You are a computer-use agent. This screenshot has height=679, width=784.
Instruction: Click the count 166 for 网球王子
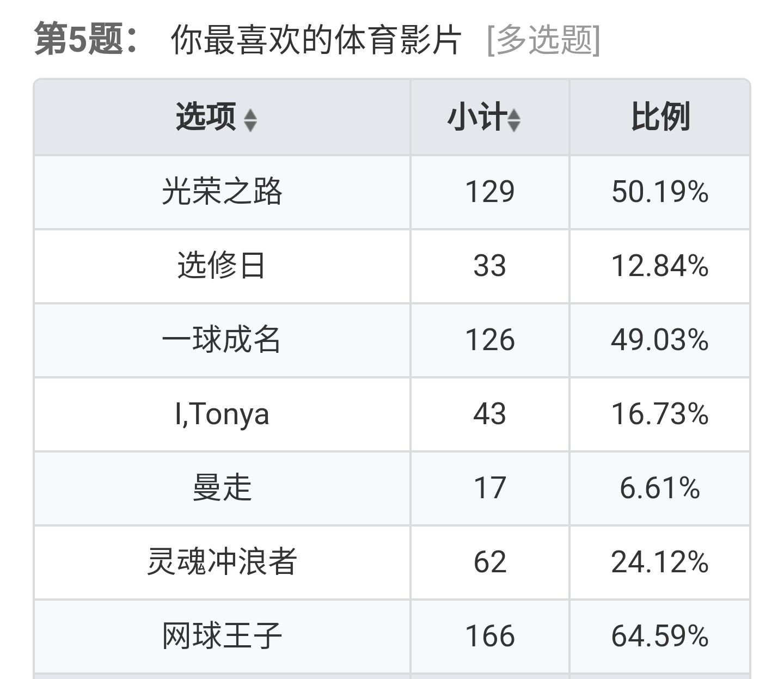[x=489, y=636]
